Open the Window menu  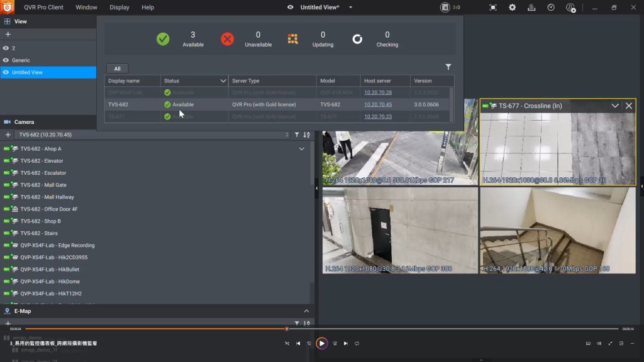(x=86, y=8)
